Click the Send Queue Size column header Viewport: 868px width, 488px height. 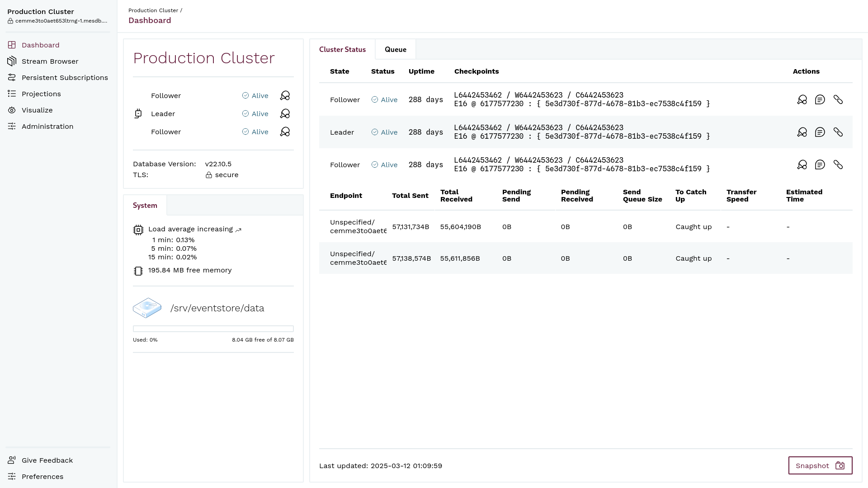tap(642, 196)
